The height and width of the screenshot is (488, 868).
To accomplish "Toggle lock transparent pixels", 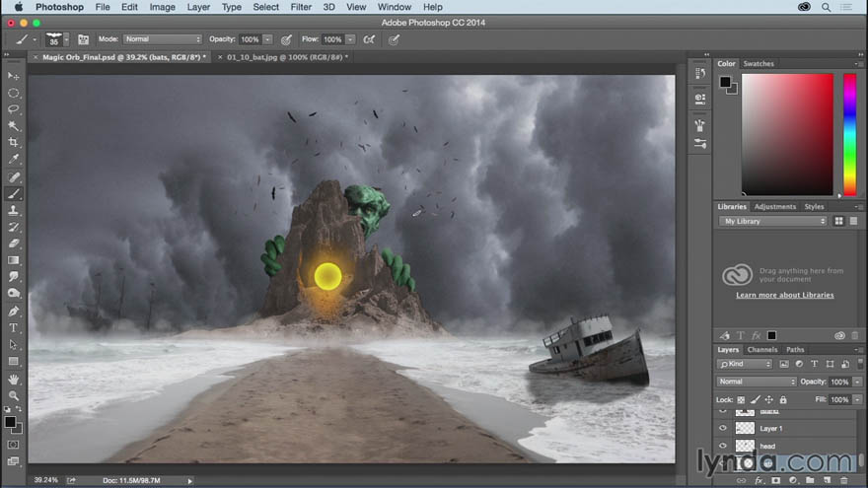I will [x=741, y=399].
